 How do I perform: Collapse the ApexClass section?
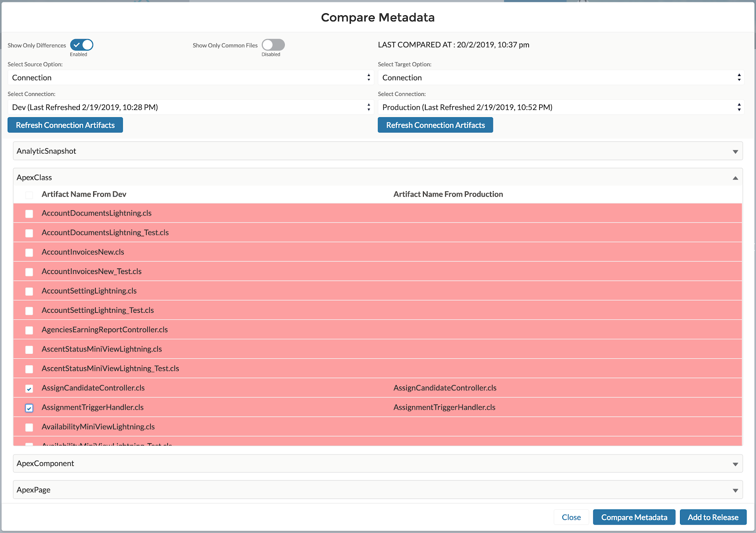coord(378,178)
